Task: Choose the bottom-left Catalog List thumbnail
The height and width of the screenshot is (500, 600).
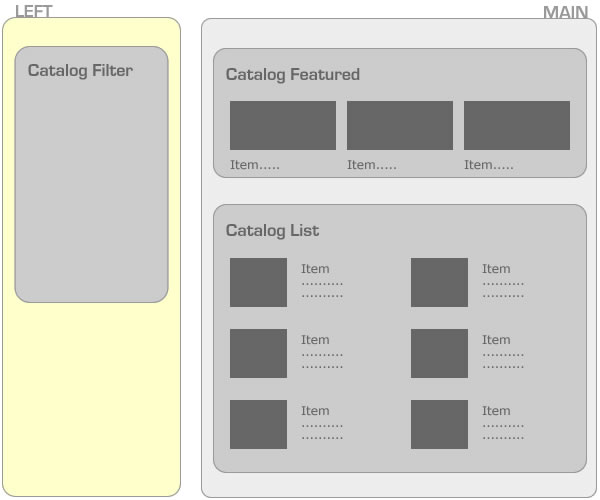Action: 258,424
